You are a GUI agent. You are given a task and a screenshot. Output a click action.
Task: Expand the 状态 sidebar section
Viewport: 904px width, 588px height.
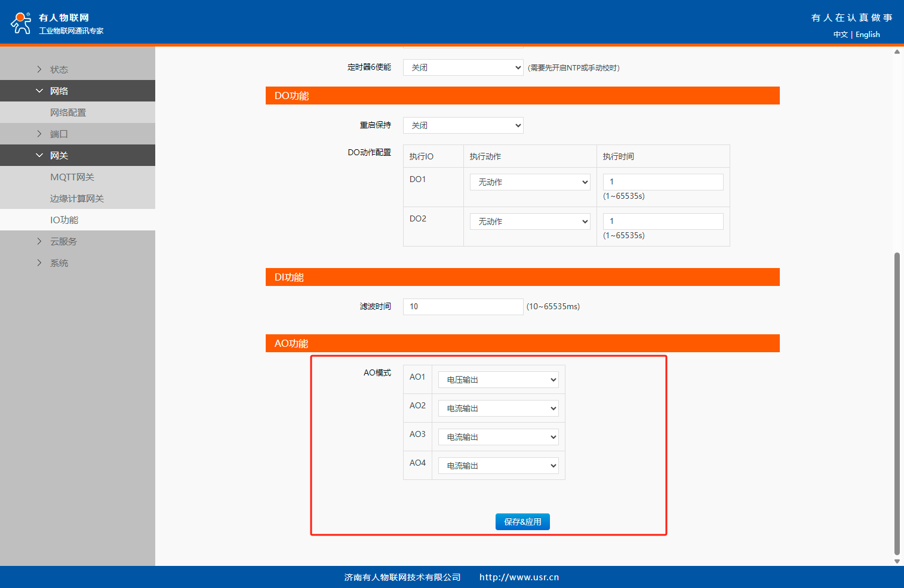(x=59, y=69)
